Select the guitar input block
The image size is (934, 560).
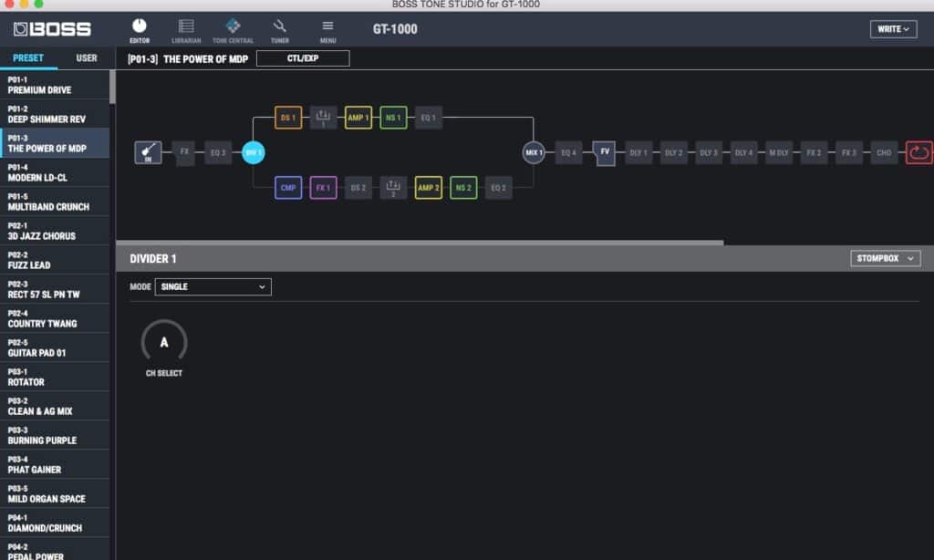pyautogui.click(x=148, y=152)
